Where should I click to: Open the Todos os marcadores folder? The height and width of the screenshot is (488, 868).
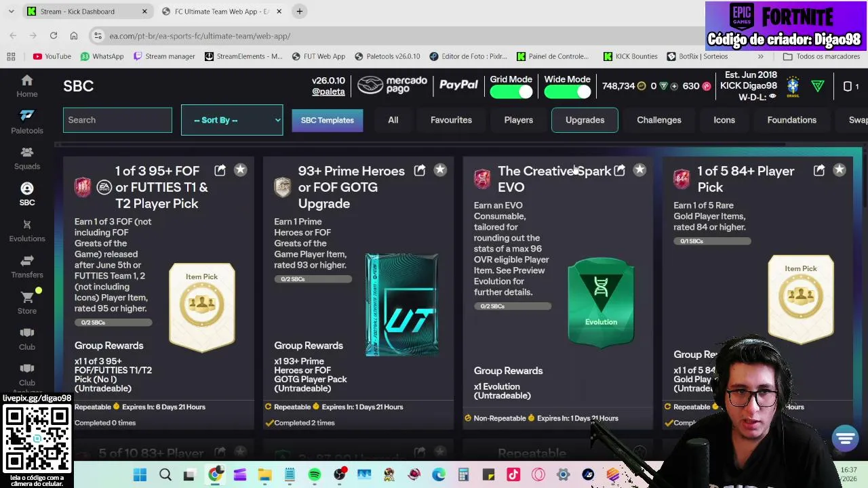(x=821, y=56)
